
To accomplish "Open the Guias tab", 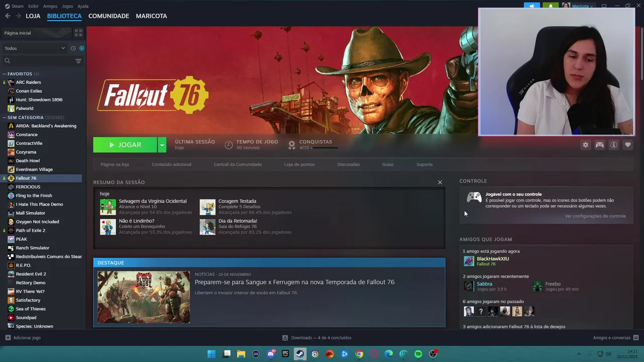I will point(388,164).
